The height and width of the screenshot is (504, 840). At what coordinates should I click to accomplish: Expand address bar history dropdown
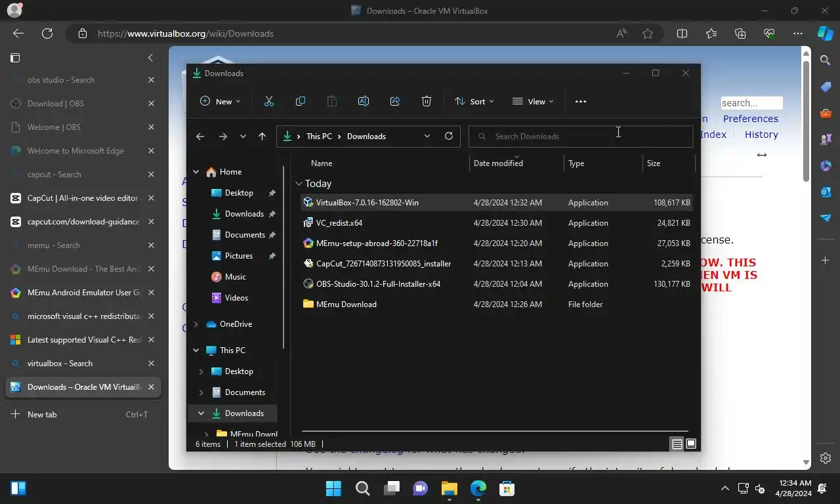coord(427,136)
